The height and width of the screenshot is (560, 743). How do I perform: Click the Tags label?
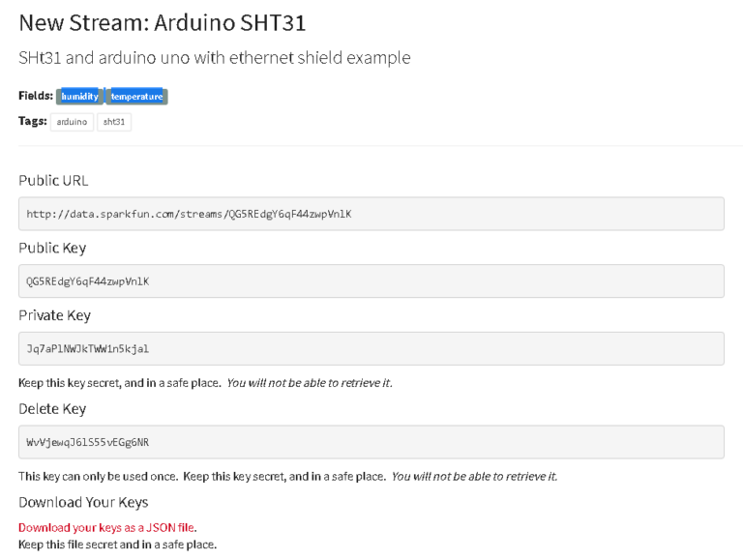[x=33, y=121]
